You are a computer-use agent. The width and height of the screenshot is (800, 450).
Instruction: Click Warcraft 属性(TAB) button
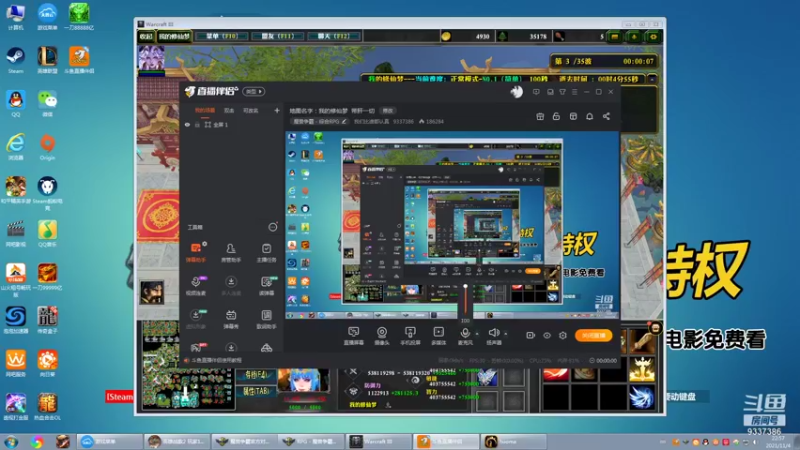(256, 391)
